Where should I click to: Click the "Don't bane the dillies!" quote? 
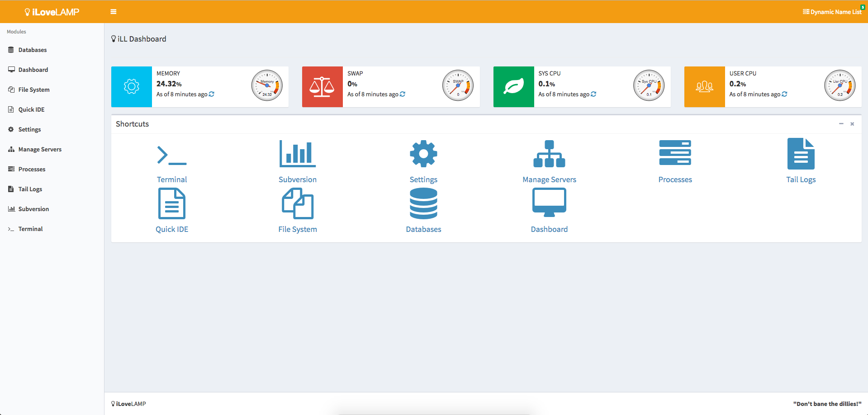[827, 404]
